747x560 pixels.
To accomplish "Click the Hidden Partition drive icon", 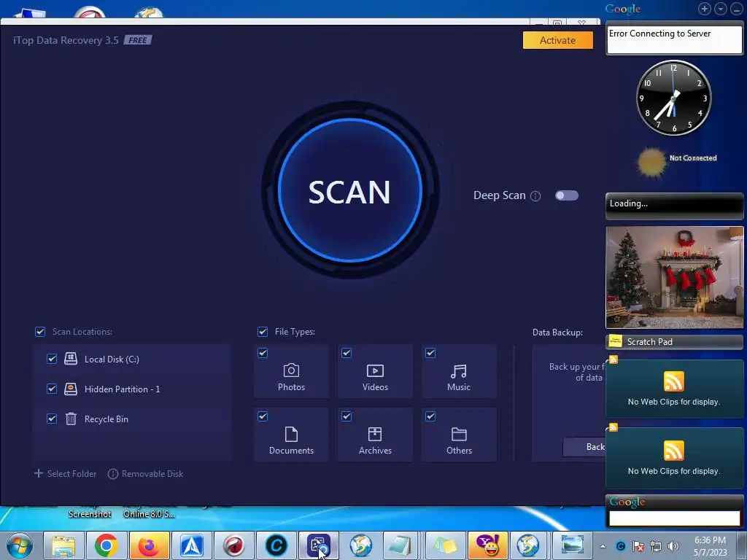I will [x=71, y=389].
